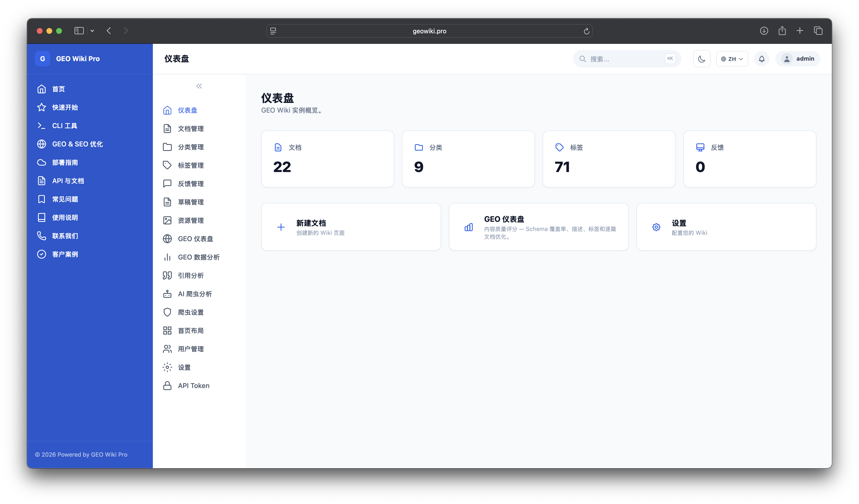Click the 标签管理 tag icon
Screen dimensions: 859x504
point(167,166)
